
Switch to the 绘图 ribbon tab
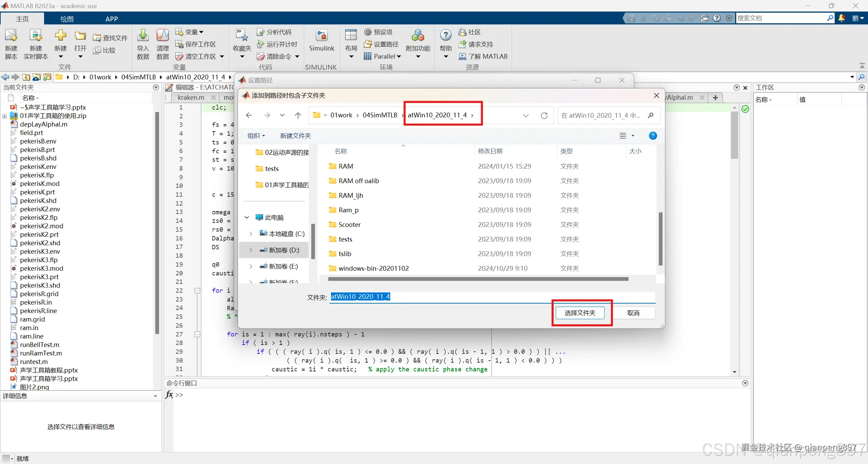point(67,19)
